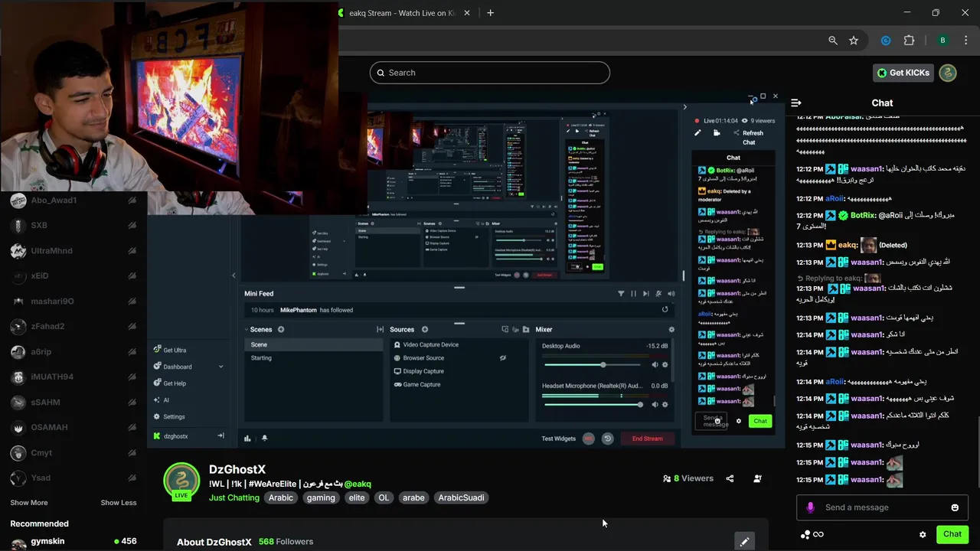
Task: Mute Desktop Audio with the speaker icon
Action: (x=655, y=364)
